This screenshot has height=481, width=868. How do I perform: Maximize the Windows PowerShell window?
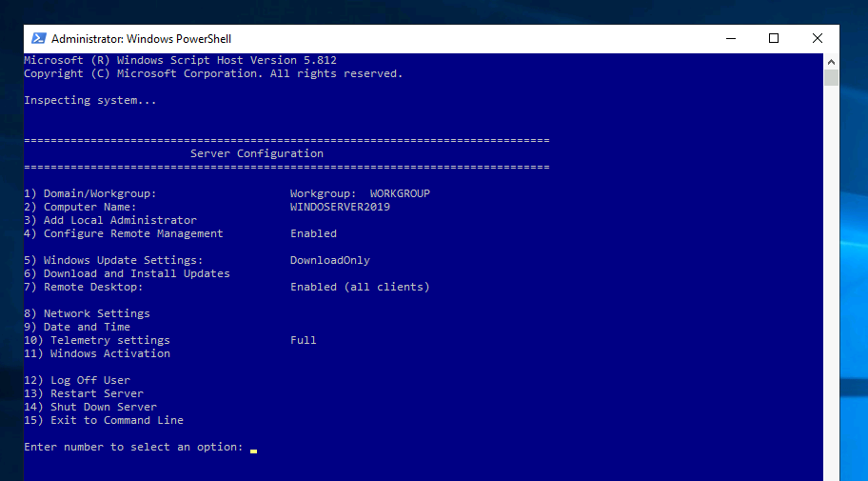774,38
